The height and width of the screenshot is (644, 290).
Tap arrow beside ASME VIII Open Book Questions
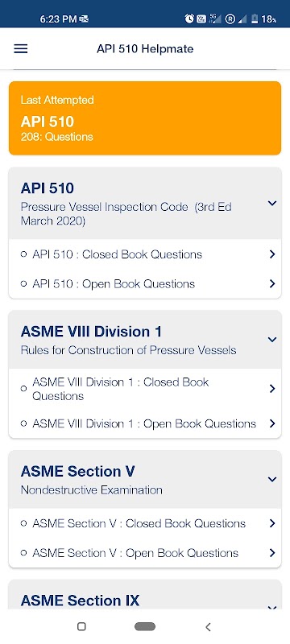pyautogui.click(x=272, y=423)
